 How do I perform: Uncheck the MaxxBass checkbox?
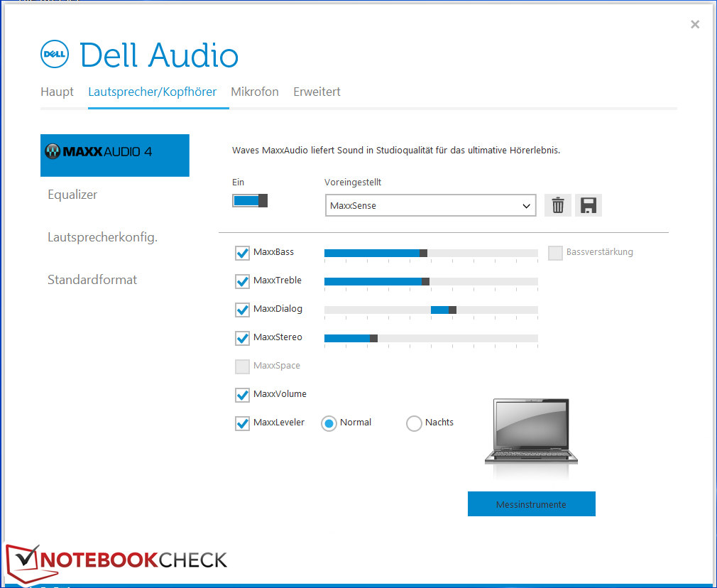tap(242, 253)
